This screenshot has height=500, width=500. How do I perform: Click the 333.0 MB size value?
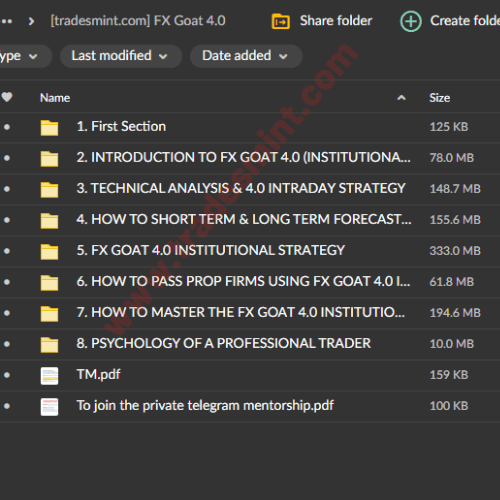point(455,251)
